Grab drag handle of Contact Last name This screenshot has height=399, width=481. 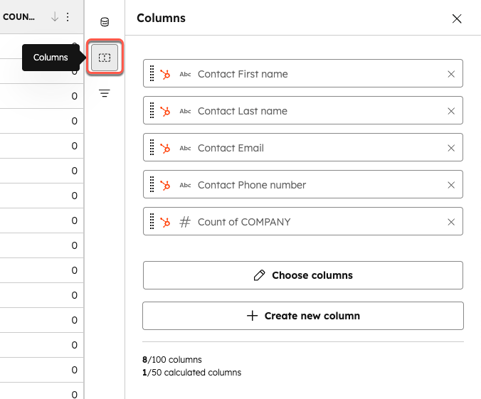(x=152, y=110)
